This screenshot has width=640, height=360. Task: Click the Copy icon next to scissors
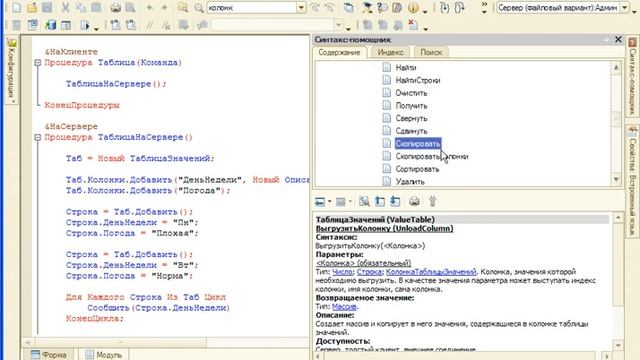(81, 7)
